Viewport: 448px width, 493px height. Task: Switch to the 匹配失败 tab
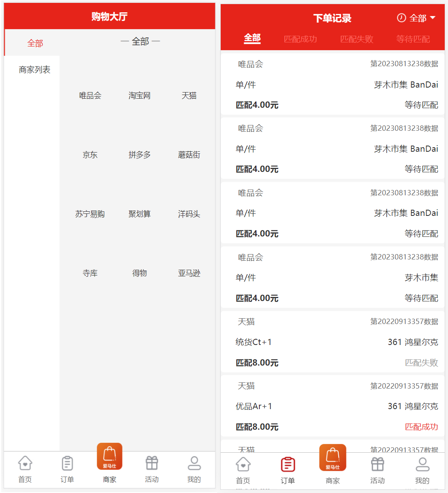[x=357, y=39]
